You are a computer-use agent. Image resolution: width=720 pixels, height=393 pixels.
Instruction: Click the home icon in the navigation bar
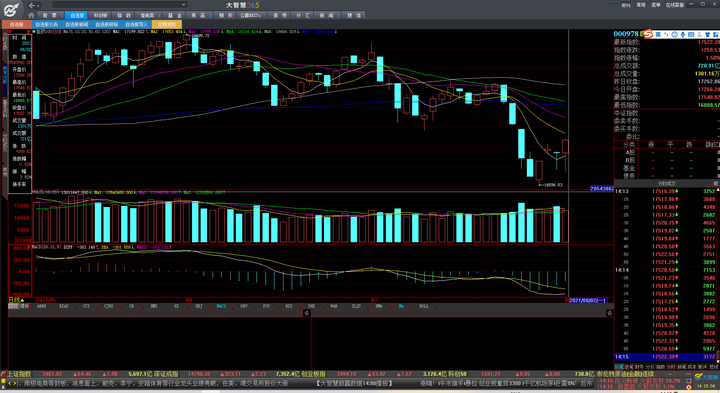pos(31,15)
